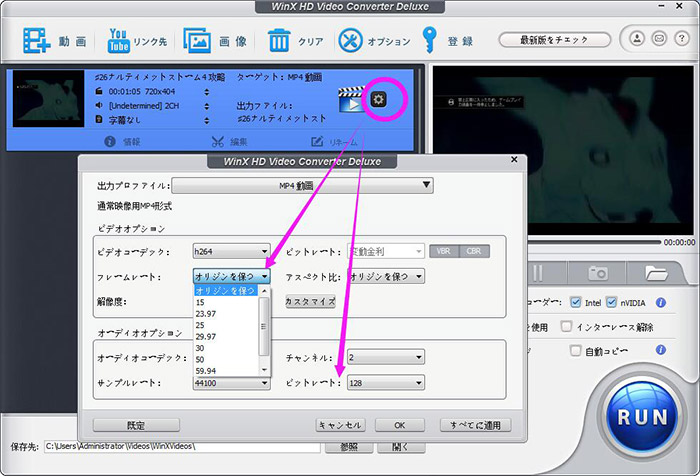Click the preview pause icon
The height and width of the screenshot is (476, 700).
(x=538, y=273)
